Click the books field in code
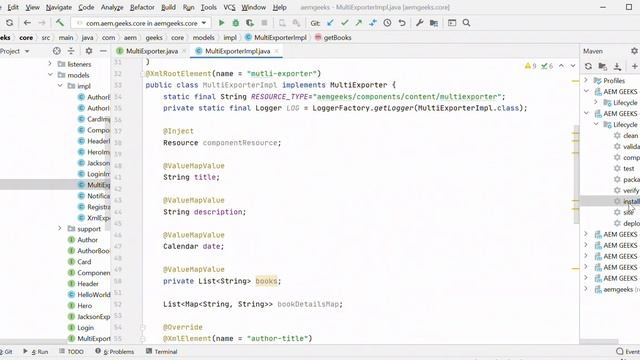The height and width of the screenshot is (360, 640). tap(266, 281)
